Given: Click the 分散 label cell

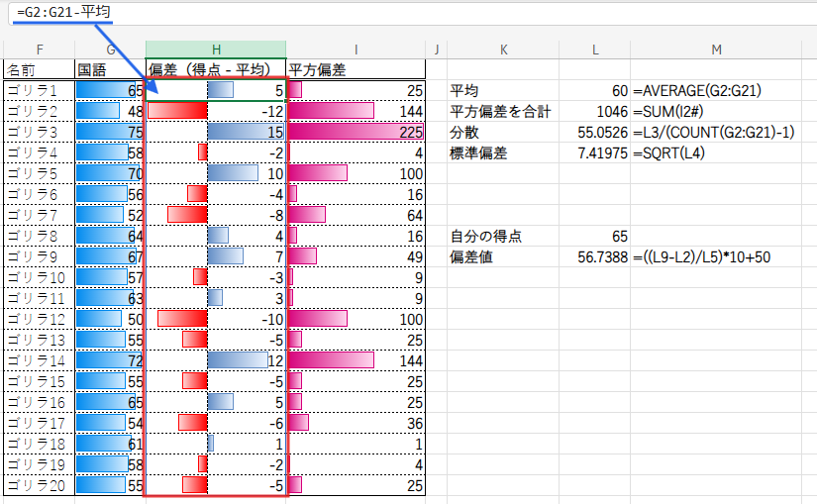Looking at the screenshot, I should [x=503, y=132].
